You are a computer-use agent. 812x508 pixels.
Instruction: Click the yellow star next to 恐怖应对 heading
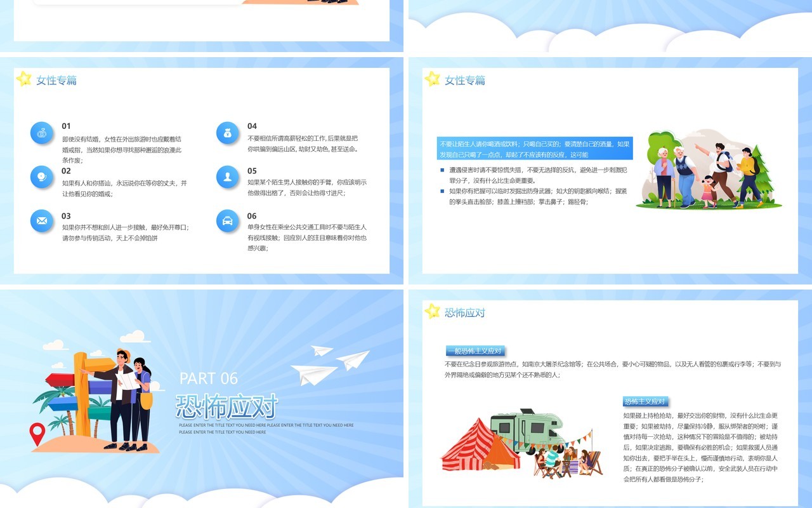433,311
